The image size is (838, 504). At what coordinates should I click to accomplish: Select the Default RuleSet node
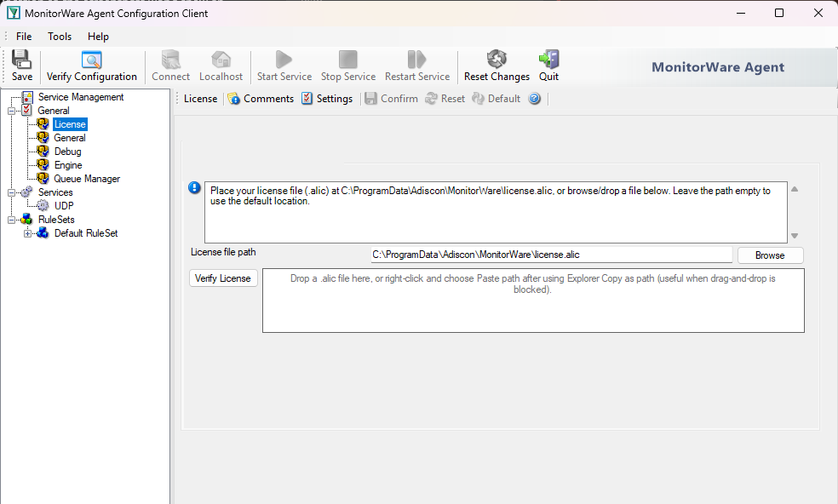[x=85, y=233]
